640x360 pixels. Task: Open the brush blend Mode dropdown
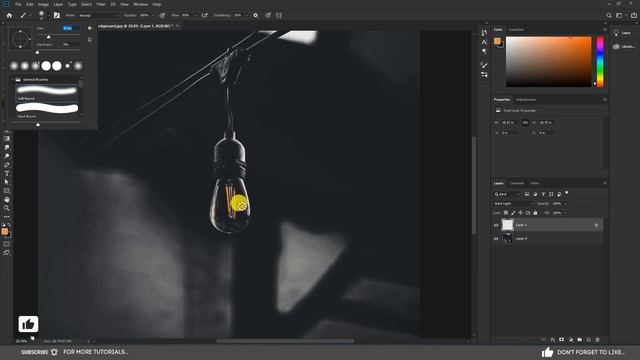[x=98, y=16]
